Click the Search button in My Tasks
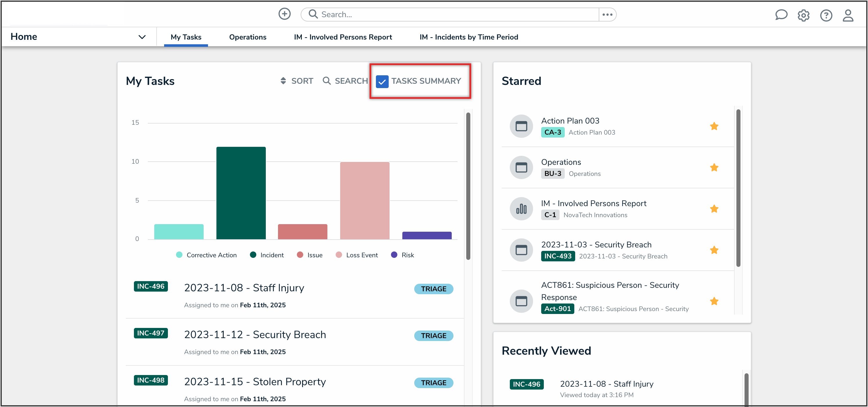Screen dimensions: 868x407 pos(345,81)
